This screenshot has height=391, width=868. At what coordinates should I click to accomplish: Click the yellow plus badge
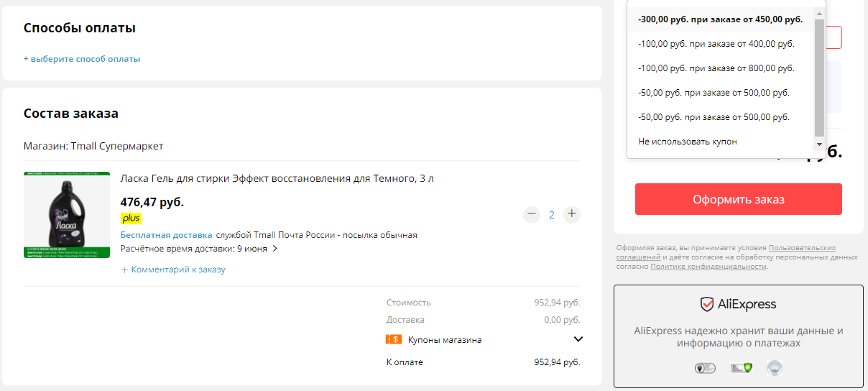(131, 218)
